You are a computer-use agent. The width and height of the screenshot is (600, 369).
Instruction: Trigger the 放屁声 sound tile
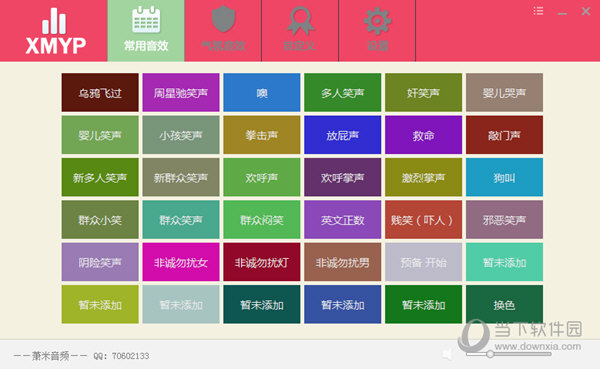[342, 135]
